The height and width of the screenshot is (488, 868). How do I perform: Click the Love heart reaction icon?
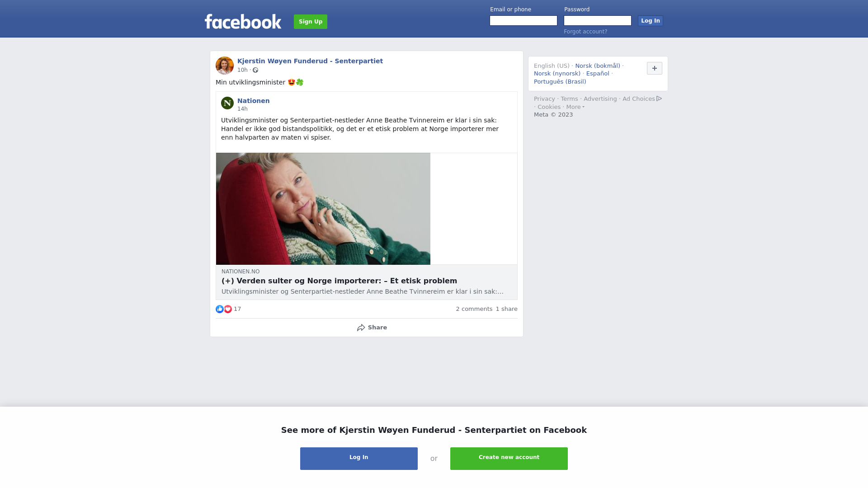(x=228, y=309)
